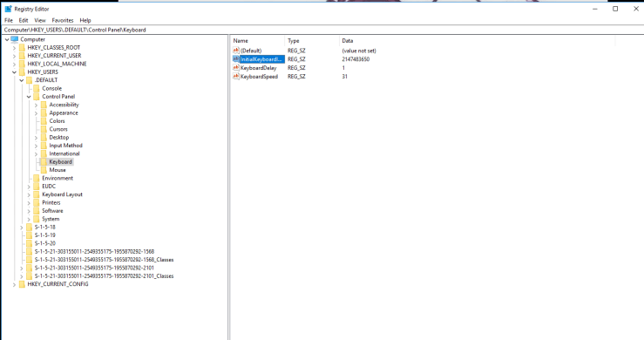This screenshot has width=644, height=340.
Task: Click the registry path address bar
Action: tap(322, 30)
